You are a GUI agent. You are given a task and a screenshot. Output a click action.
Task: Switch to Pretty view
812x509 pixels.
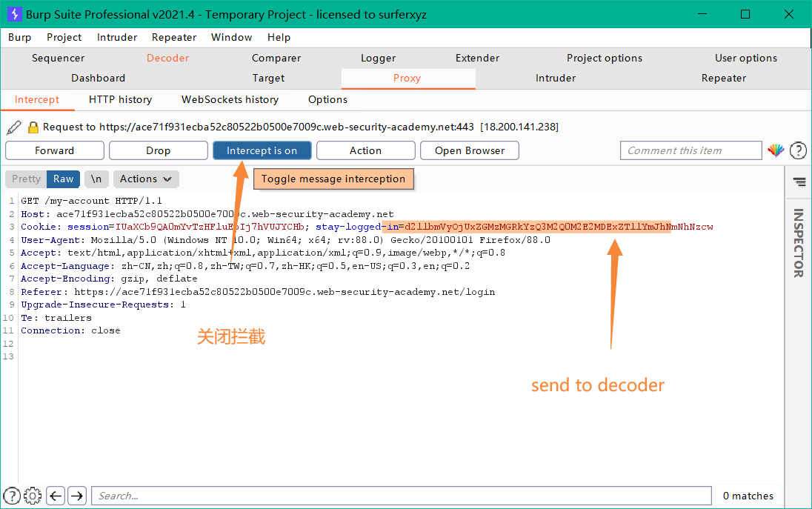pyautogui.click(x=27, y=179)
